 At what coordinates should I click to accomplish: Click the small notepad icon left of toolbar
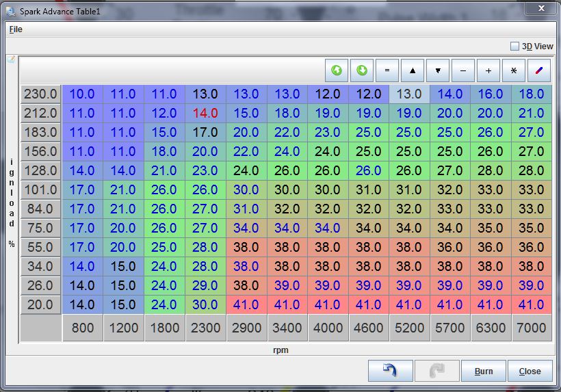[x=11, y=60]
